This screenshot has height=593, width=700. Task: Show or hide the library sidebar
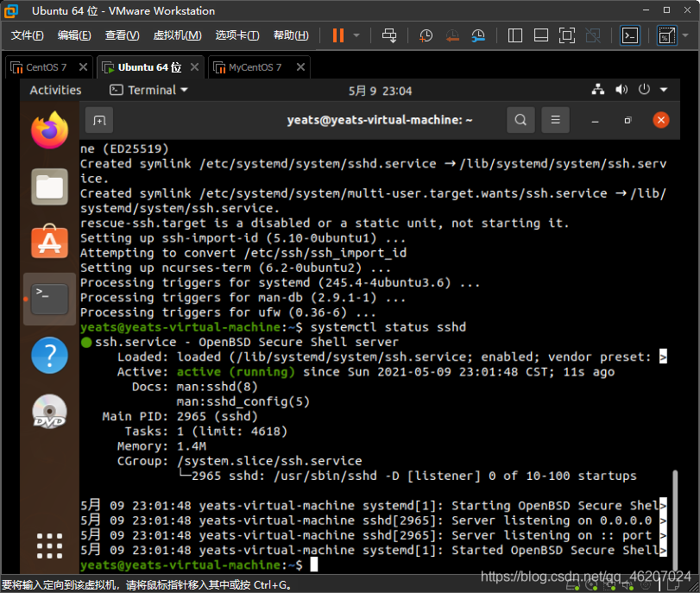click(515, 35)
